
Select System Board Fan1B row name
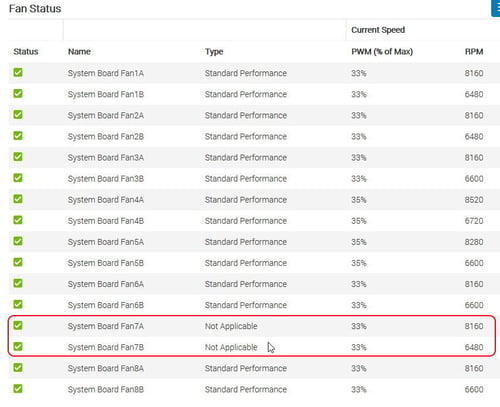106,94
